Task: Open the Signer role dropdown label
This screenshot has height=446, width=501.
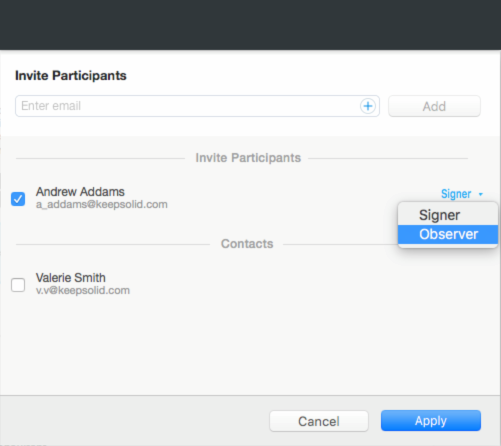Action: click(456, 194)
